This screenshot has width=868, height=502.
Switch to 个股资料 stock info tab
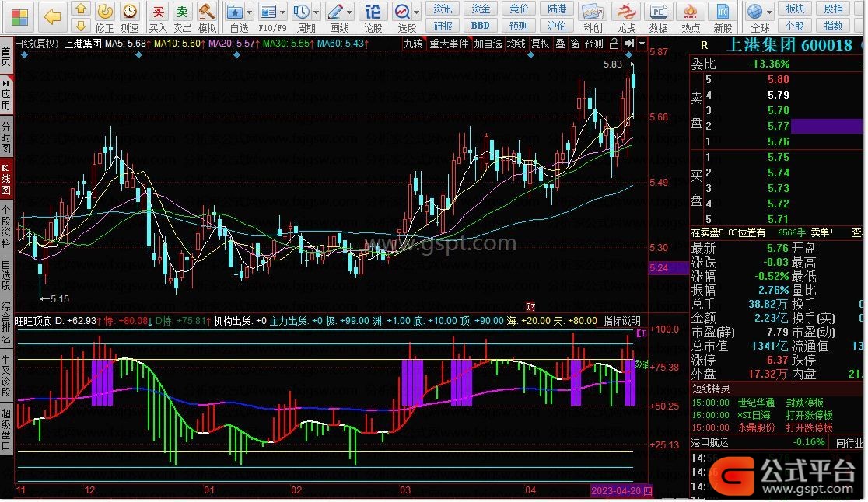[x=6, y=226]
